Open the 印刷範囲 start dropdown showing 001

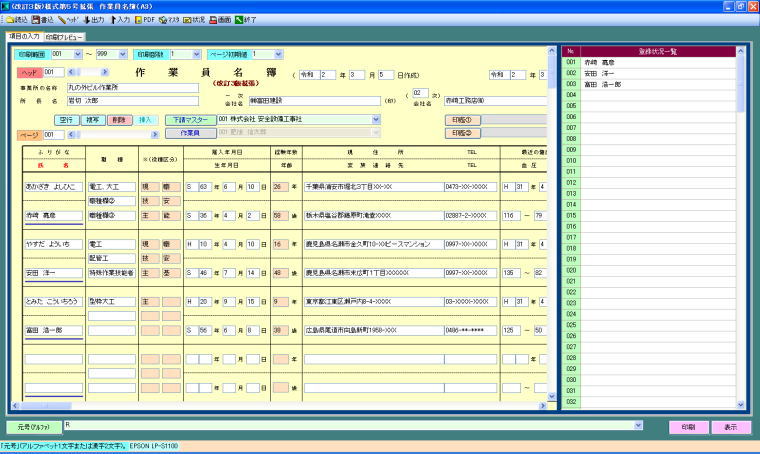click(x=78, y=54)
